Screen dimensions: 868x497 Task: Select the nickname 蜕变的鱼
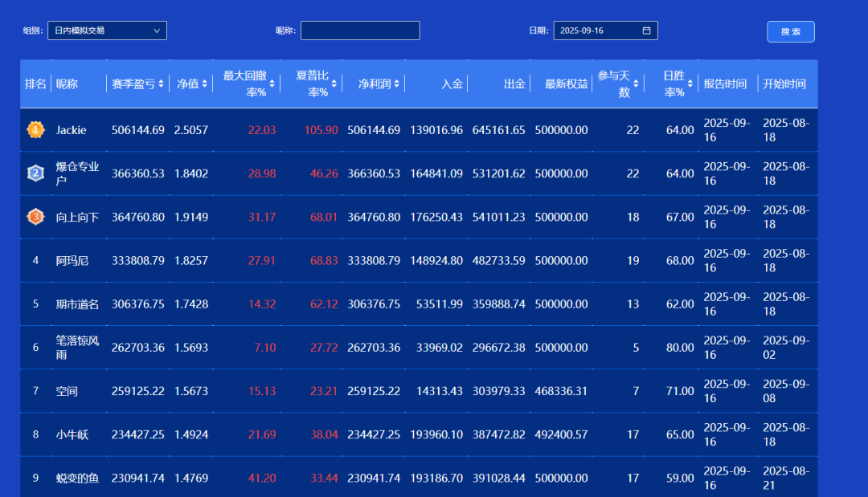(77, 479)
